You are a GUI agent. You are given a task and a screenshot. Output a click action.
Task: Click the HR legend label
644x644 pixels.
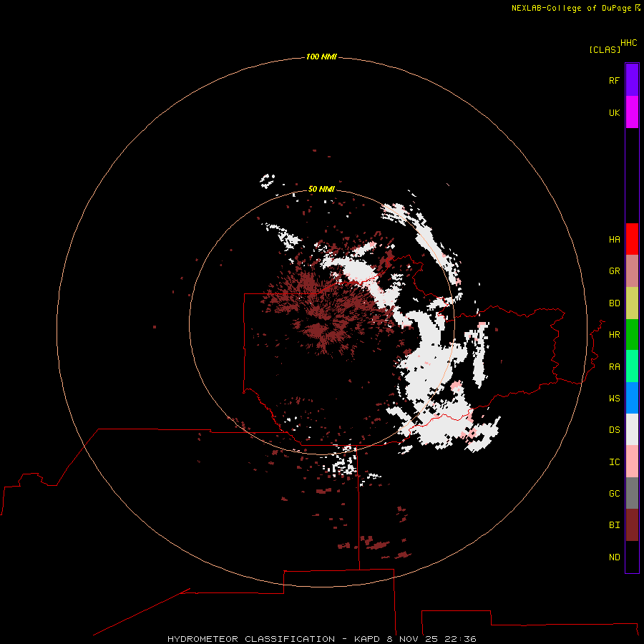pos(614,335)
